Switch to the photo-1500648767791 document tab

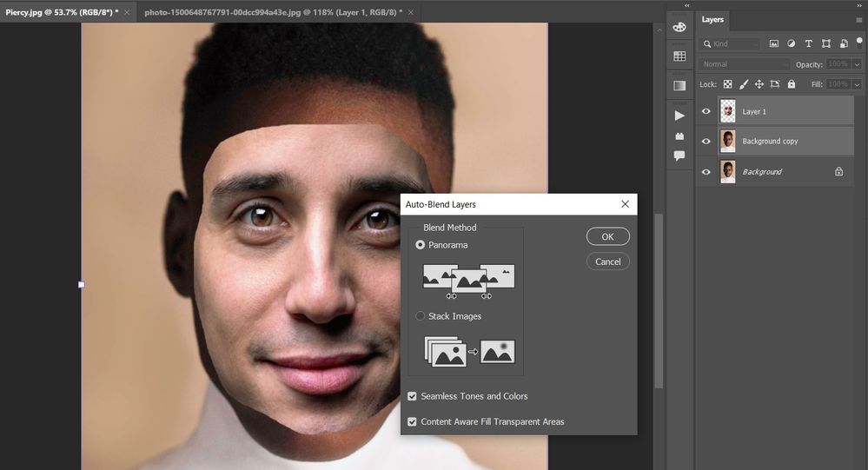[x=273, y=12]
